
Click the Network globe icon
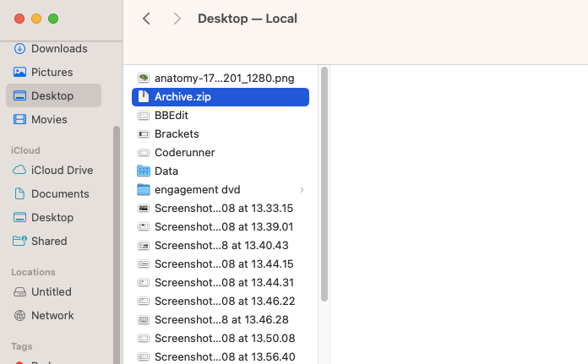[19, 315]
